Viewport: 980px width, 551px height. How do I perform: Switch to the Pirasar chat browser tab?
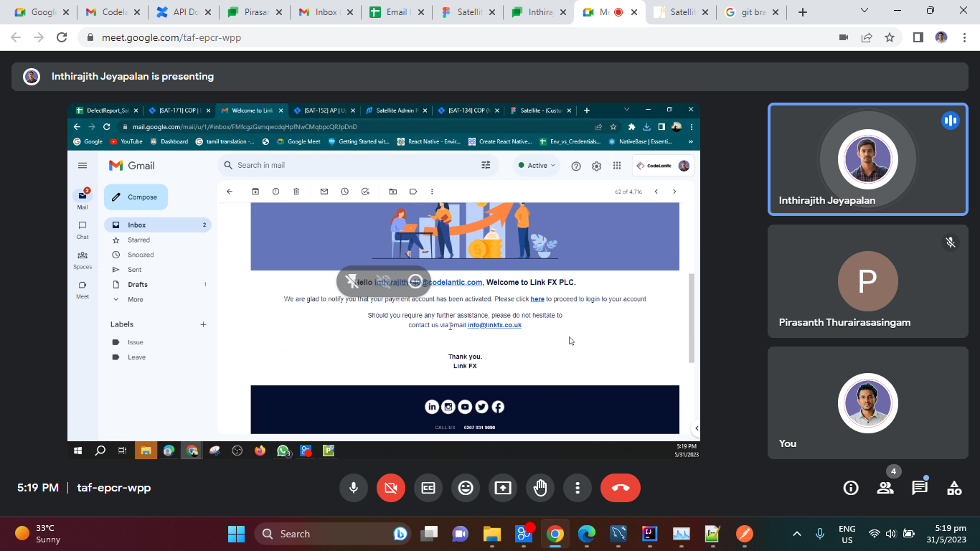pos(253,12)
